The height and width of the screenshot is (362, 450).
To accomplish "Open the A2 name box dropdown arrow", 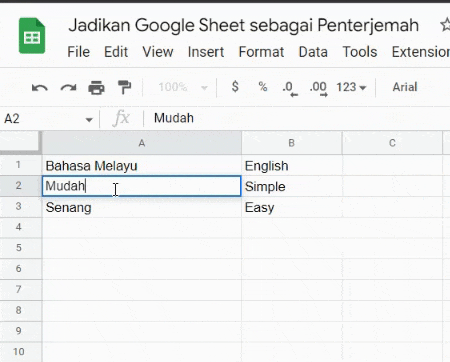I will tap(89, 119).
